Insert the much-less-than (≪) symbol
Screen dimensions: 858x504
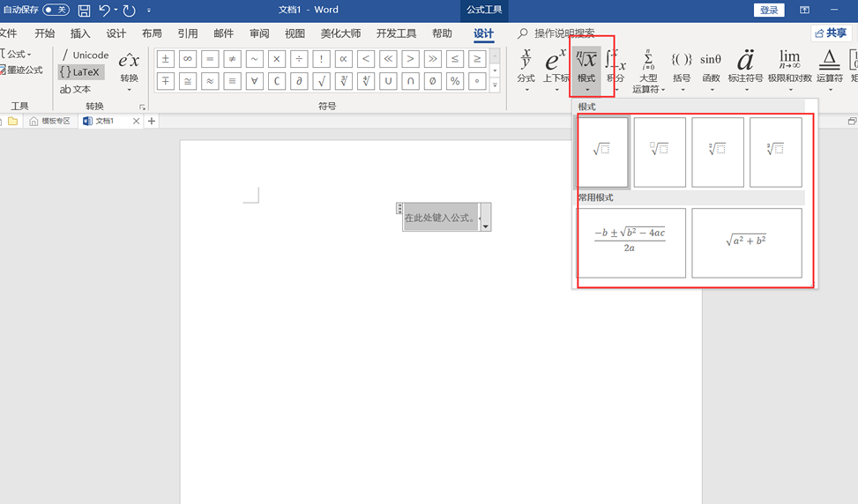tap(388, 58)
